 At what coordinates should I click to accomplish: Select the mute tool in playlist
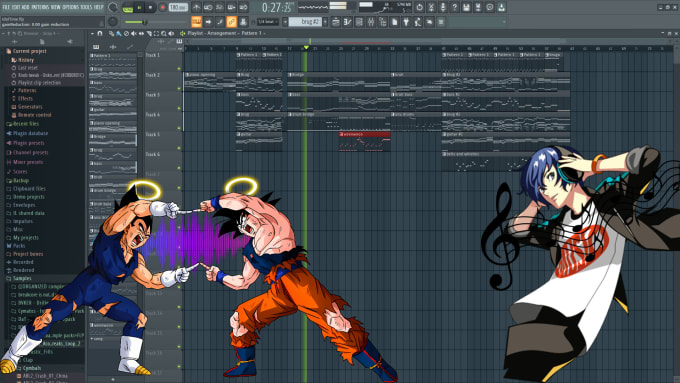[134, 33]
